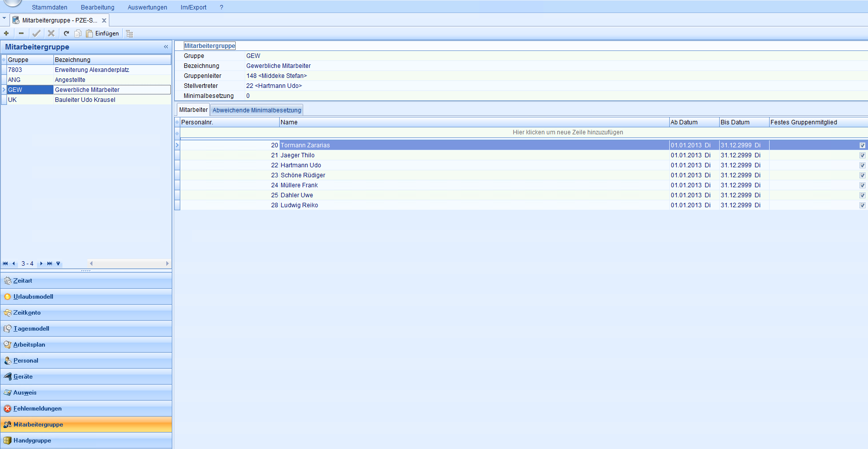Open the Fehlermeldungen navigation section
Image resolution: width=868 pixels, height=449 pixels.
click(37, 409)
